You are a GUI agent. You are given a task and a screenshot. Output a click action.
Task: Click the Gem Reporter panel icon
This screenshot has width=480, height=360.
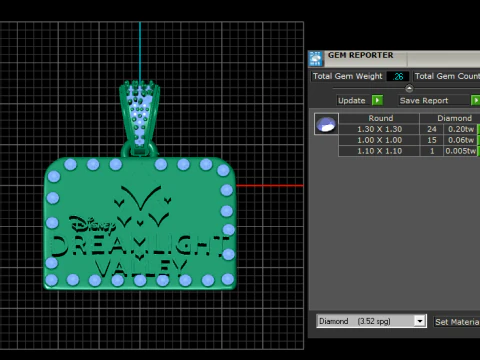pos(315,59)
